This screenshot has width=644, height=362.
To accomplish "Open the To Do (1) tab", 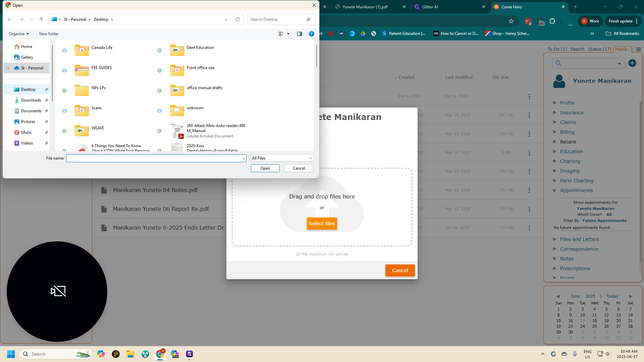I will pos(557,49).
